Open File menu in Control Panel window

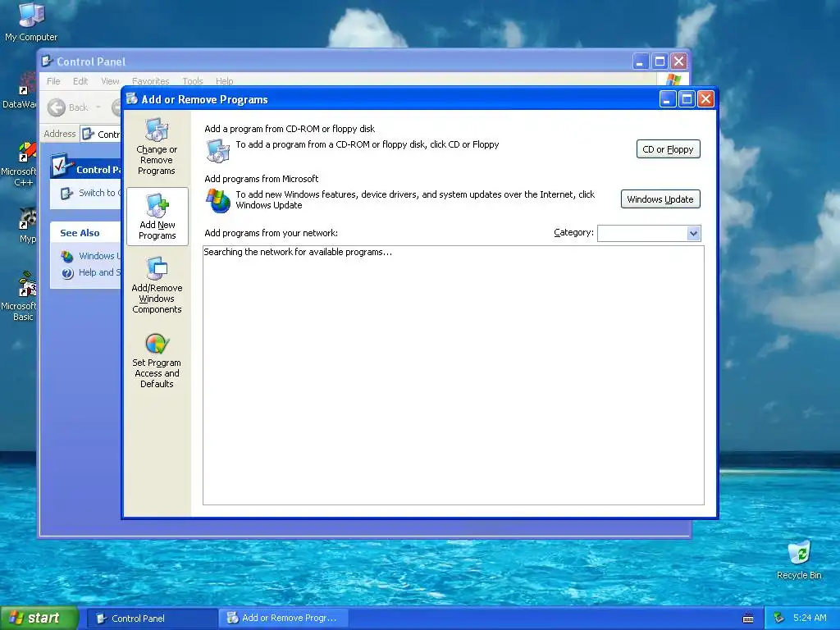pyautogui.click(x=53, y=81)
